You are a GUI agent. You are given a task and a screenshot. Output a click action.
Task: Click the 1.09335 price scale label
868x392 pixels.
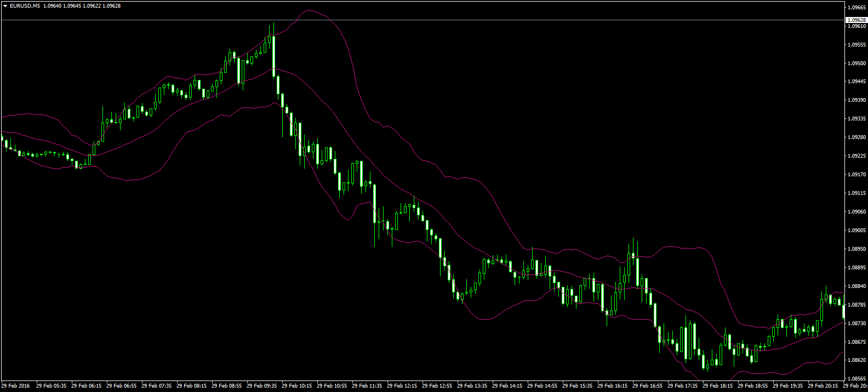856,119
